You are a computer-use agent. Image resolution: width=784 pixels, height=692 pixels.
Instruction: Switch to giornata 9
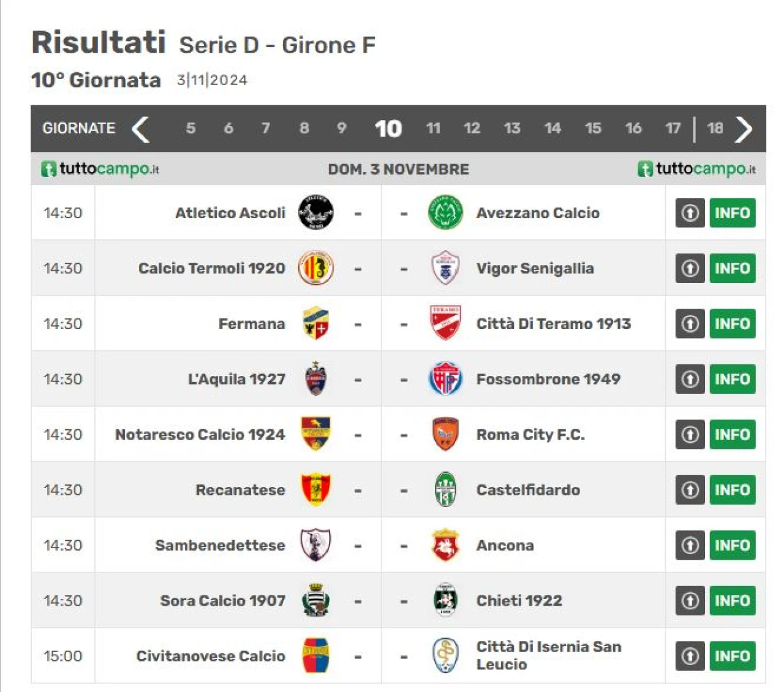pyautogui.click(x=342, y=129)
